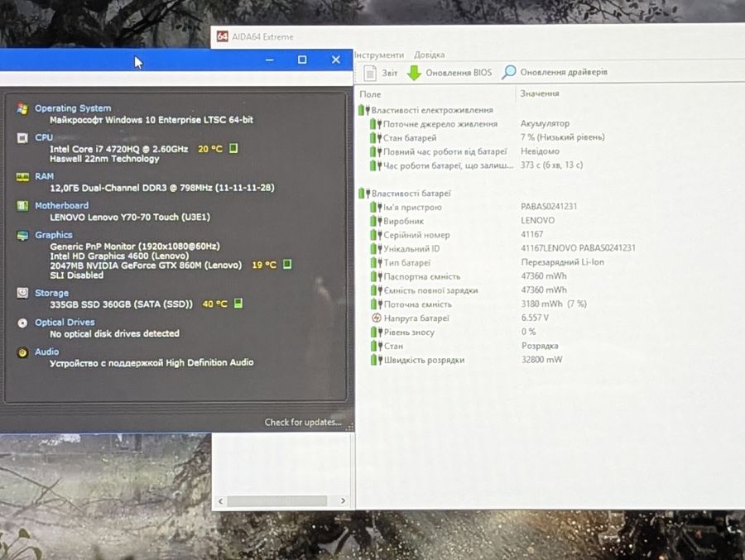This screenshot has width=745, height=560.
Task: Open the CPU section in Speccy
Action: pos(44,137)
